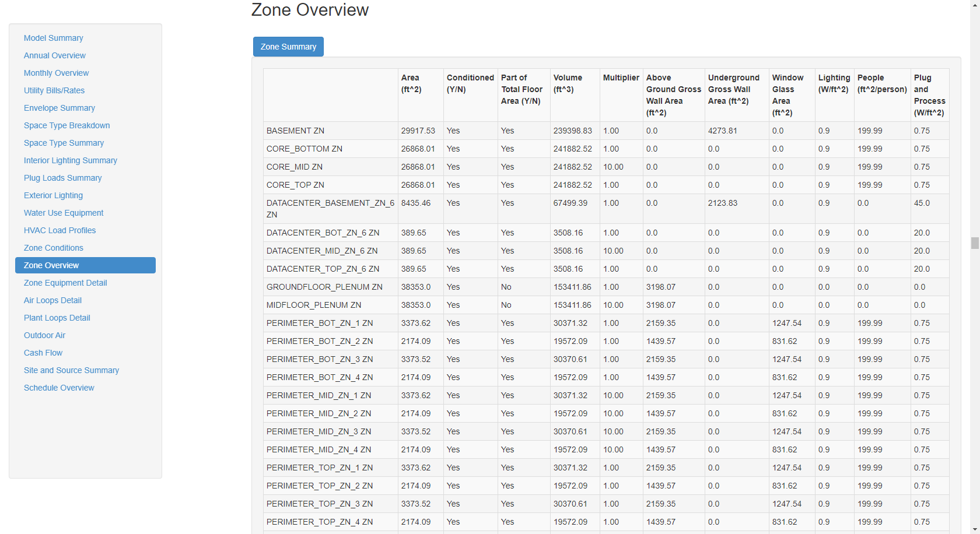Open the Plug Loads Summary
Screen dimensions: 980x534
[62, 178]
